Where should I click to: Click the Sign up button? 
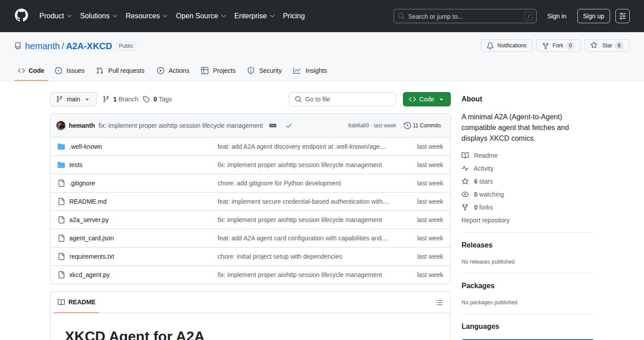593,16
